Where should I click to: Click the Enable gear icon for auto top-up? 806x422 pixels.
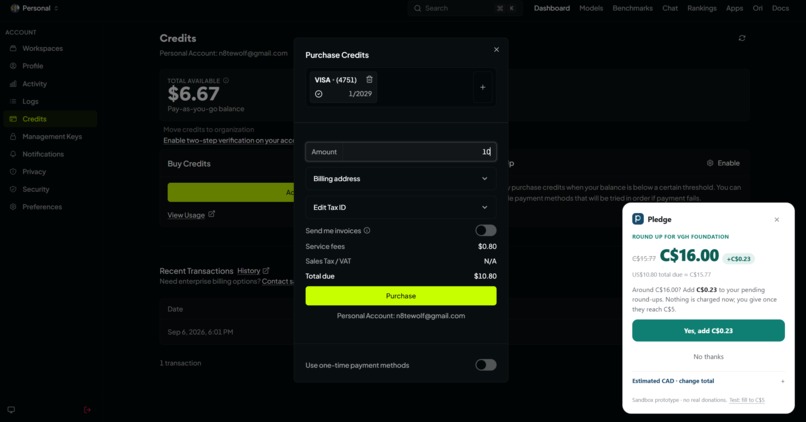click(x=710, y=163)
